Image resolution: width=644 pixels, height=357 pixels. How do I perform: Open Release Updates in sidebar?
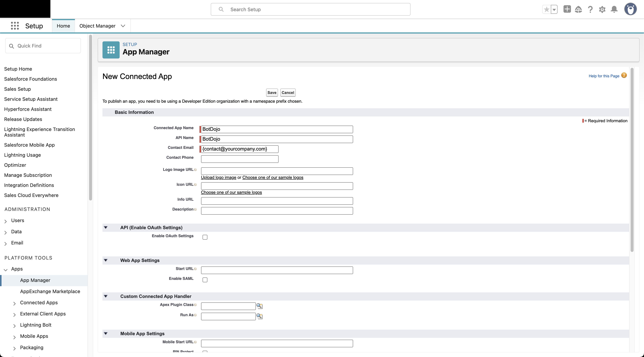[x=23, y=119]
